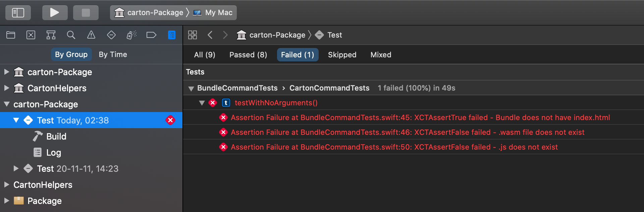This screenshot has width=644, height=212.
Task: Click the Run play button
Action: click(x=55, y=13)
